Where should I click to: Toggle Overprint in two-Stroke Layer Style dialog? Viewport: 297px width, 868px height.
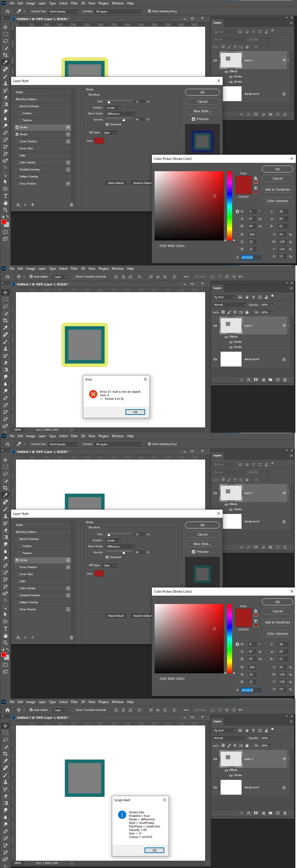[107, 124]
